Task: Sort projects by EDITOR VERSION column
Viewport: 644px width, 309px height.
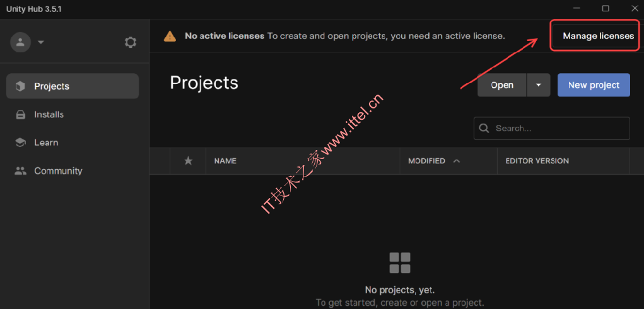Action: [537, 161]
